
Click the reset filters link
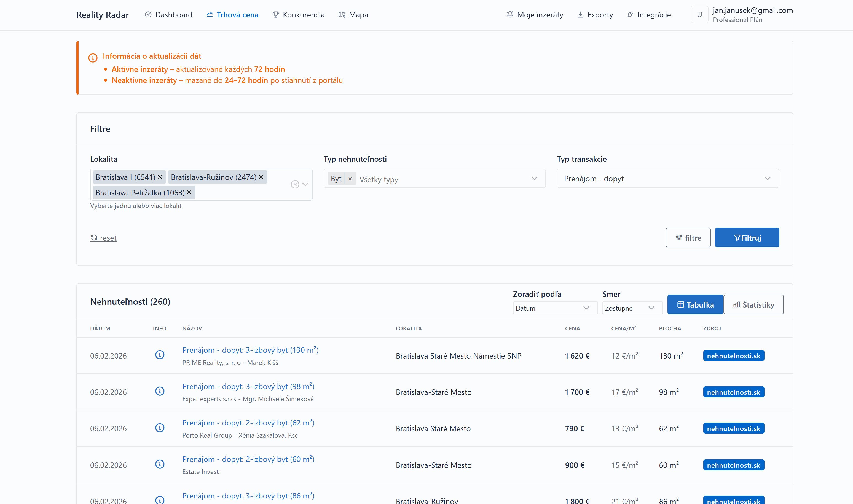[x=104, y=238]
